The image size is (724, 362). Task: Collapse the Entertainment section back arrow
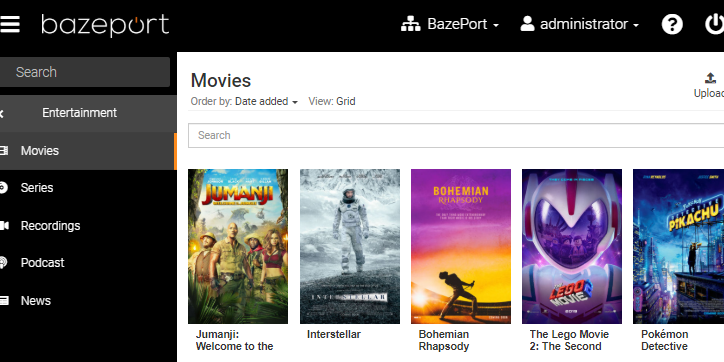2,113
